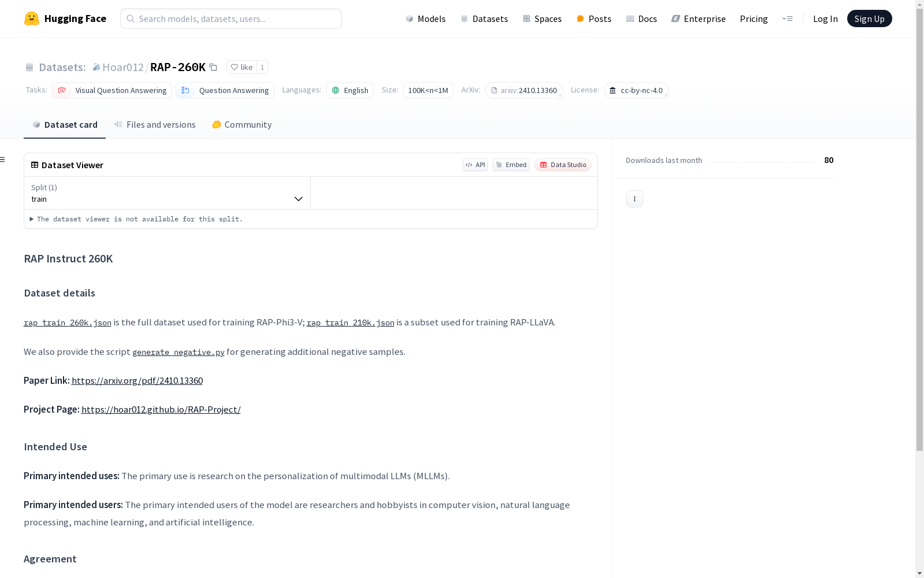The image size is (924, 578).
Task: Expand the viewer not available message
Action: click(136, 219)
